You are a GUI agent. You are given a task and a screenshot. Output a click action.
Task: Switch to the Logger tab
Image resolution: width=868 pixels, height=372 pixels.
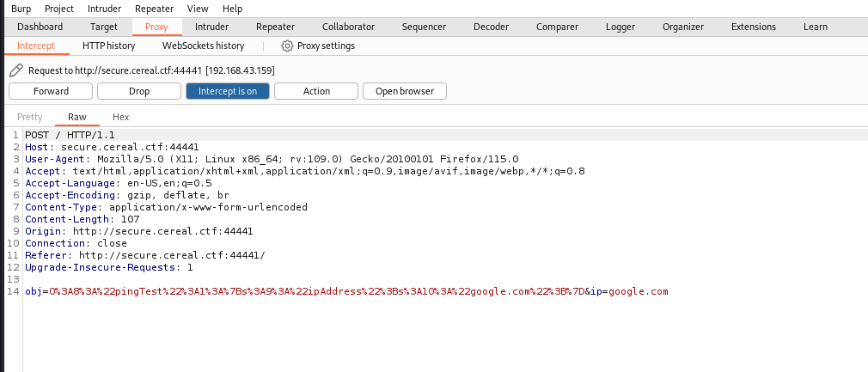620,27
